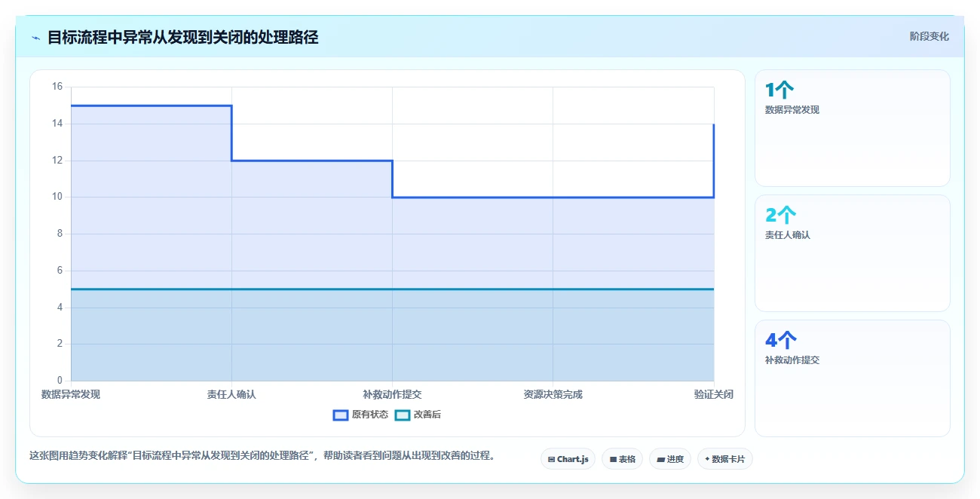This screenshot has height=499, width=980.
Task: Click the description text below the chart
Action: click(262, 455)
